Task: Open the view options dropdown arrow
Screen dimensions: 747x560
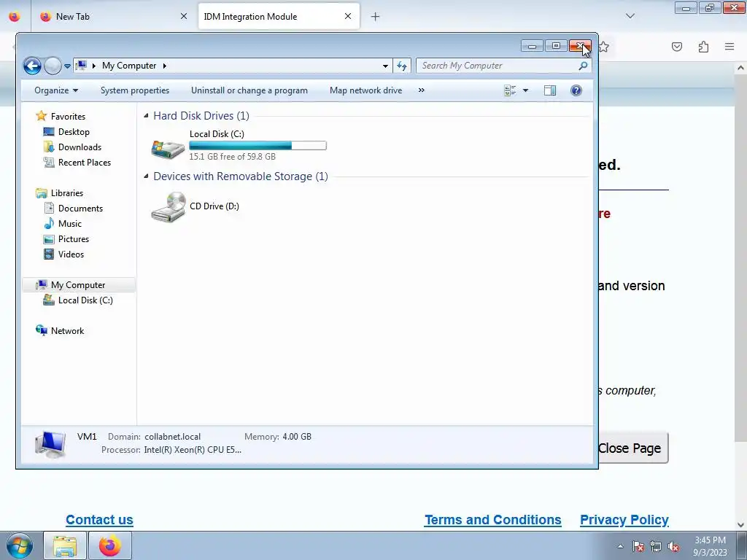Action: pyautogui.click(x=525, y=90)
